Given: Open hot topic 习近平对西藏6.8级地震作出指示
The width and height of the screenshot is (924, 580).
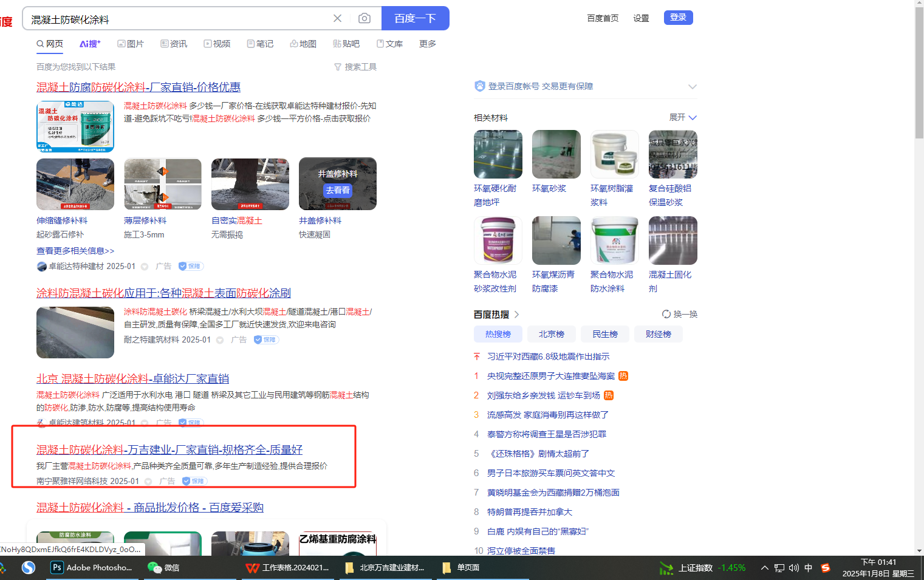Looking at the screenshot, I should [548, 357].
